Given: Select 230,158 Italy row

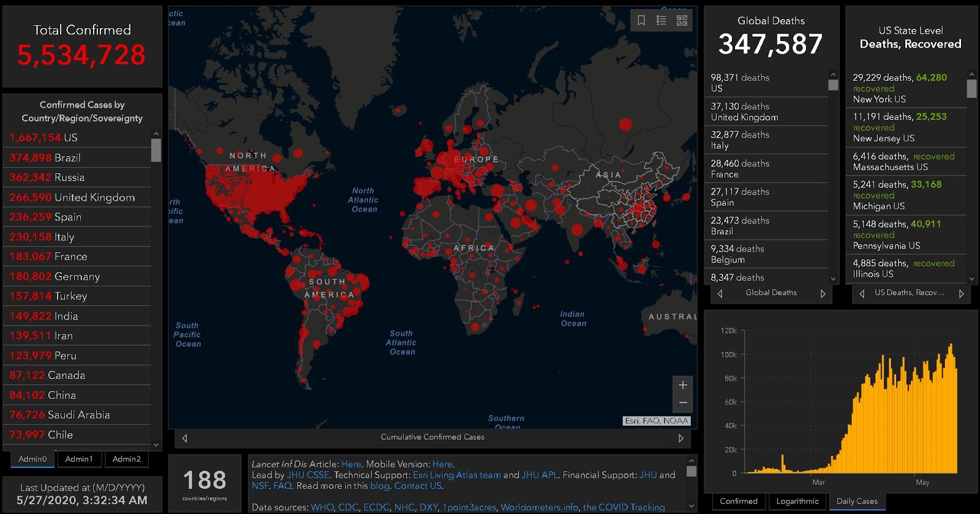Looking at the screenshot, I should click(77, 237).
